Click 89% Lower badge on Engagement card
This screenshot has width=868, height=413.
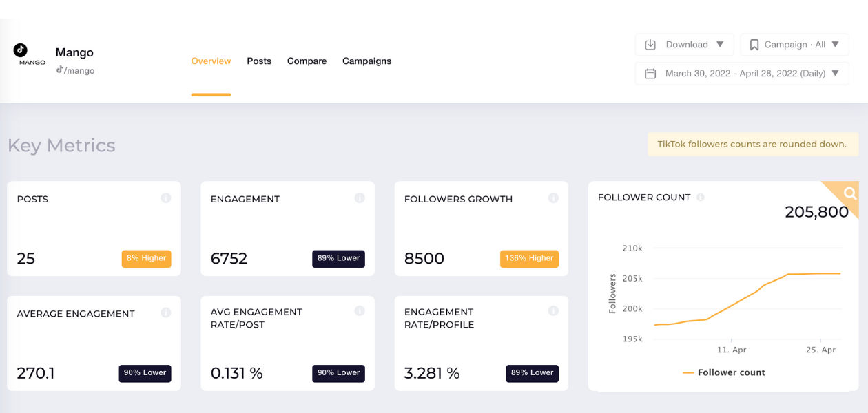338,259
